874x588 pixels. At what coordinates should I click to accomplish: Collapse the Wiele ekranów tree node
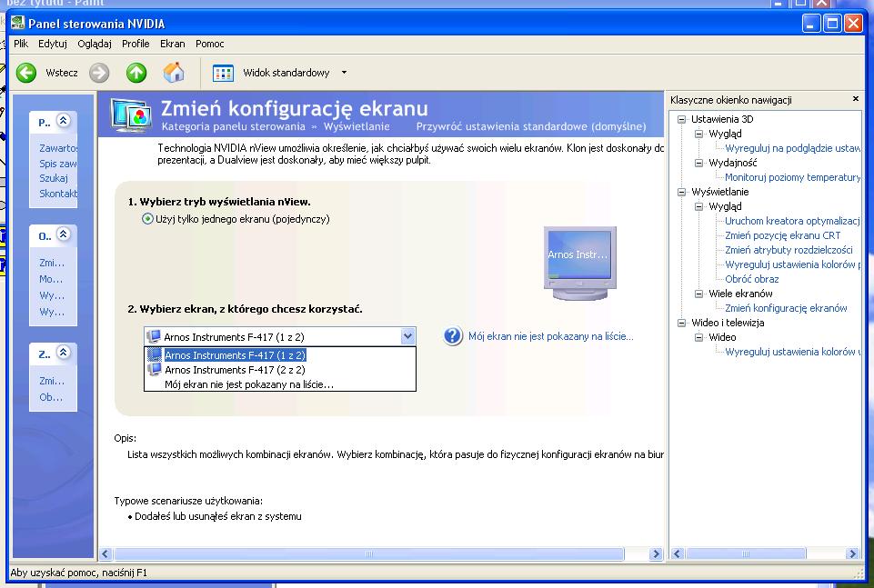pyautogui.click(x=698, y=294)
